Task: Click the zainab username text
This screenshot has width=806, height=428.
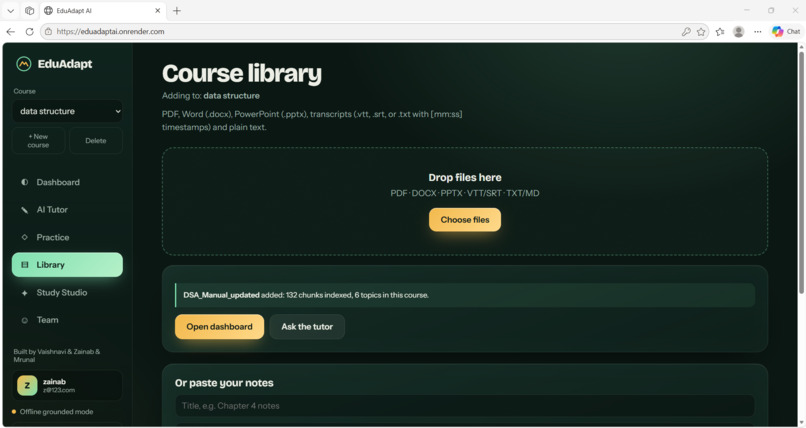Action: click(54, 382)
